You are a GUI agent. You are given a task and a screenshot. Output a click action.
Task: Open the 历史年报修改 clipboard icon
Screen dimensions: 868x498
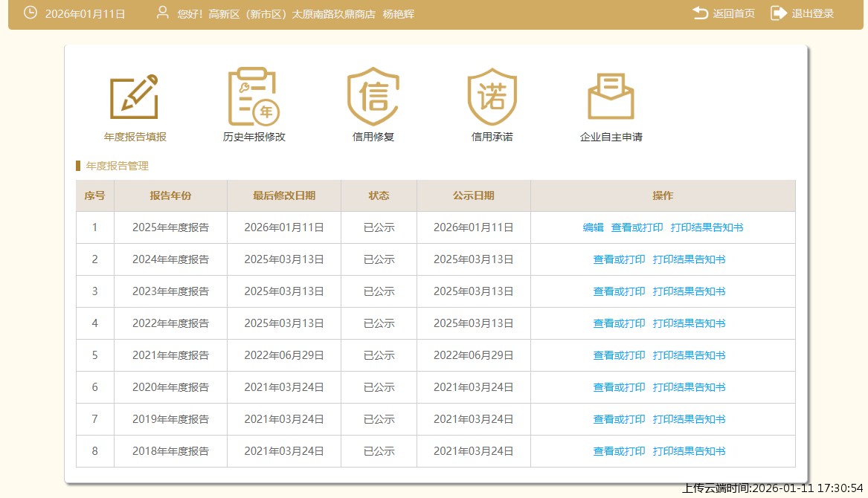pyautogui.click(x=254, y=97)
